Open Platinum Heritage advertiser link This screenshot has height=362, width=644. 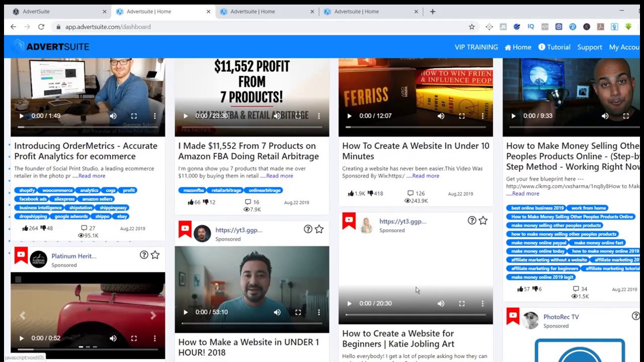[73, 256]
